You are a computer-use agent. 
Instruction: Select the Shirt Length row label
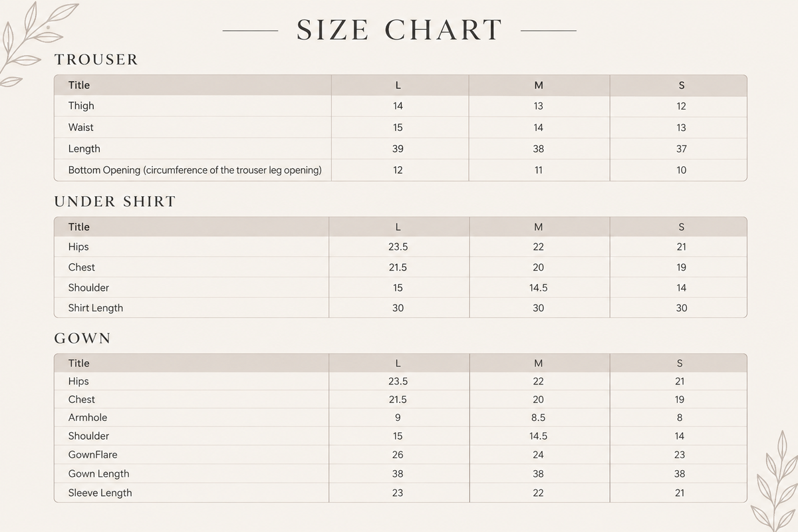point(96,308)
